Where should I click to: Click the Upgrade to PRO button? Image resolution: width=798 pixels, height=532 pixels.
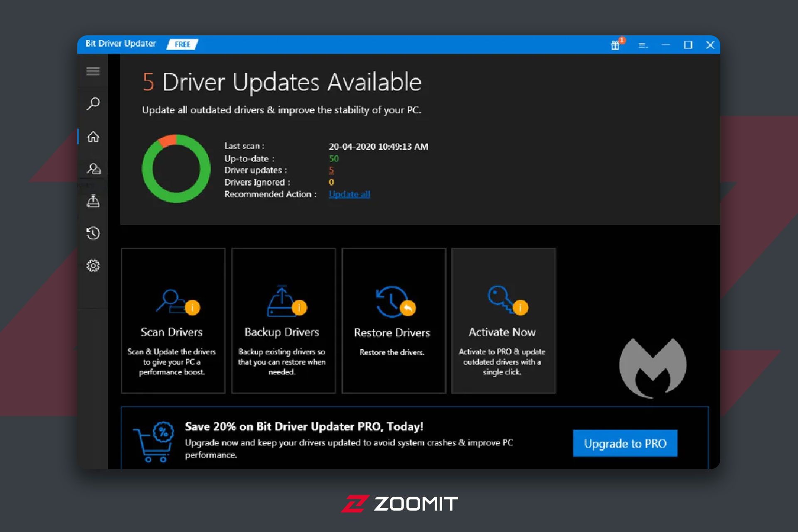pyautogui.click(x=625, y=443)
